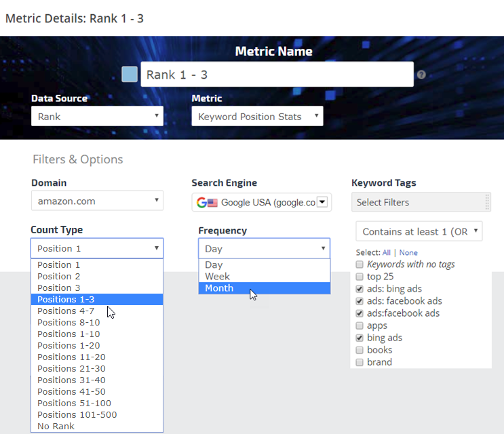Open the Keyword Position Stats metric dropdown
This screenshot has height=434, width=504.
point(257,116)
